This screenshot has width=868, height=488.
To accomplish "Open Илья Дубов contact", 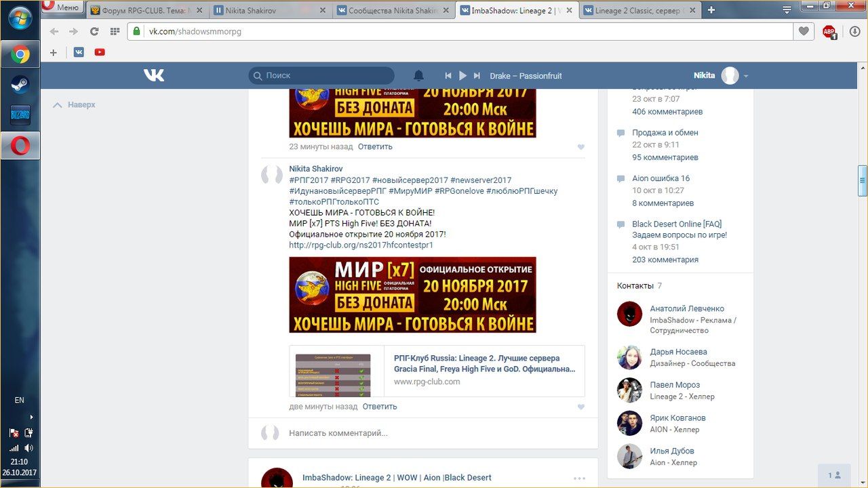I will 672,451.
